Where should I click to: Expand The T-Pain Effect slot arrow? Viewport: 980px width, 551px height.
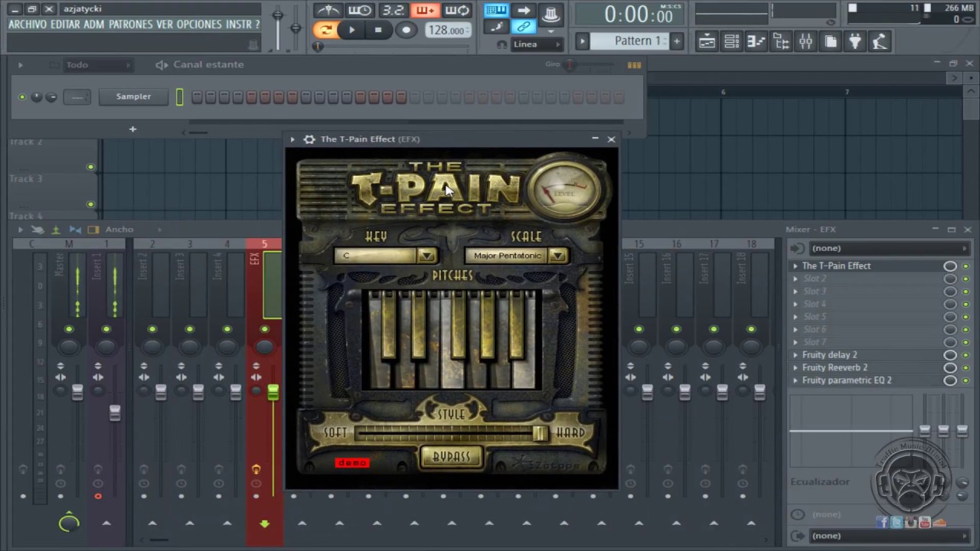(795, 266)
